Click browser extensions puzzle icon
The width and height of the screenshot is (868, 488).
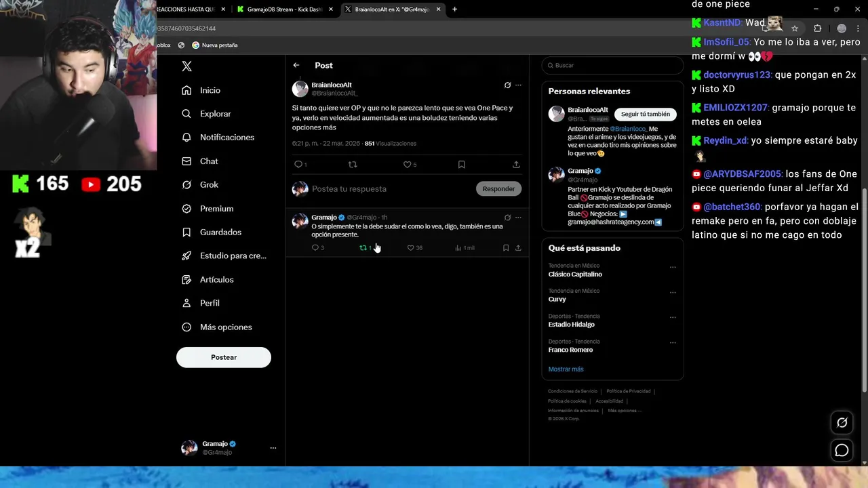coord(817,28)
